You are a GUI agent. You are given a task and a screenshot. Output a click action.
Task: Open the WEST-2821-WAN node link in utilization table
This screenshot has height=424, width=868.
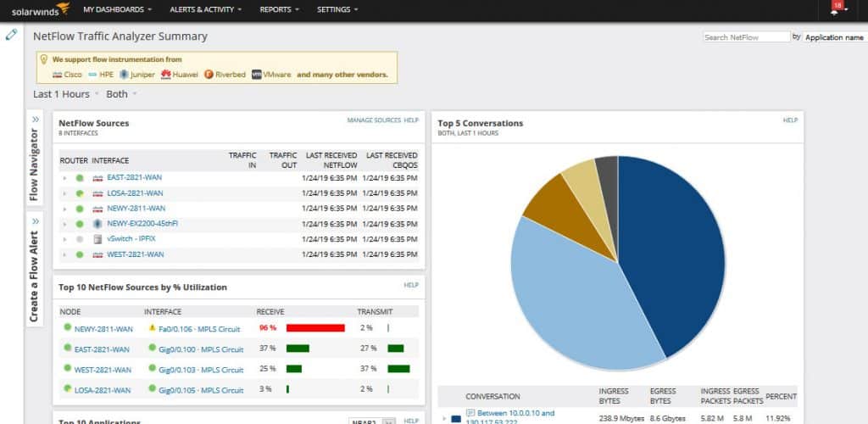pos(103,370)
